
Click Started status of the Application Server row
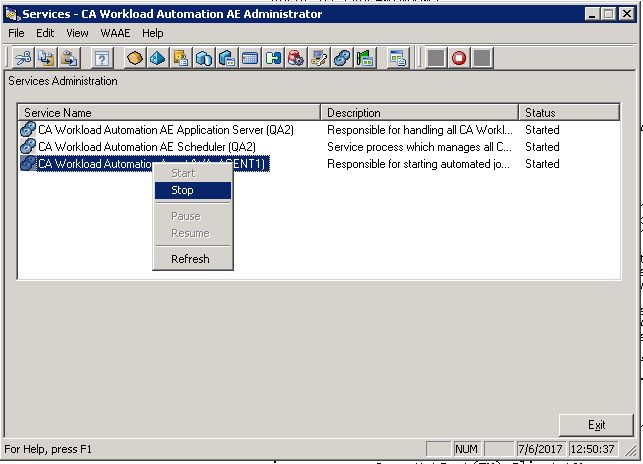coord(542,130)
